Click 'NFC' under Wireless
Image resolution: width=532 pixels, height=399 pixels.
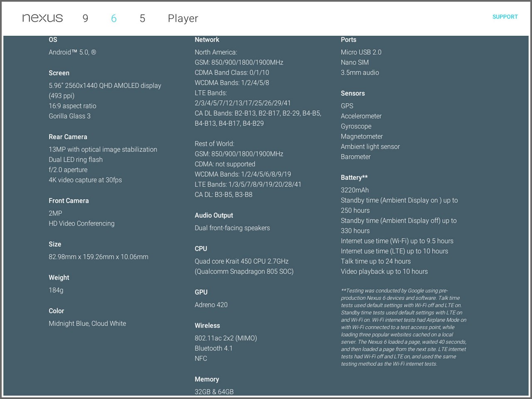click(x=201, y=358)
